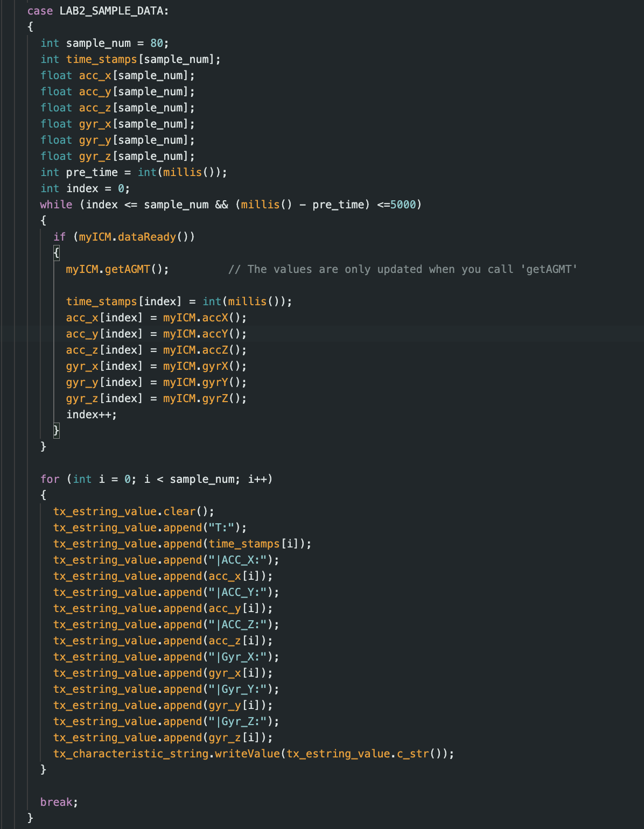The image size is (644, 829).
Task: Click the 'break;' statement
Action: click(59, 802)
